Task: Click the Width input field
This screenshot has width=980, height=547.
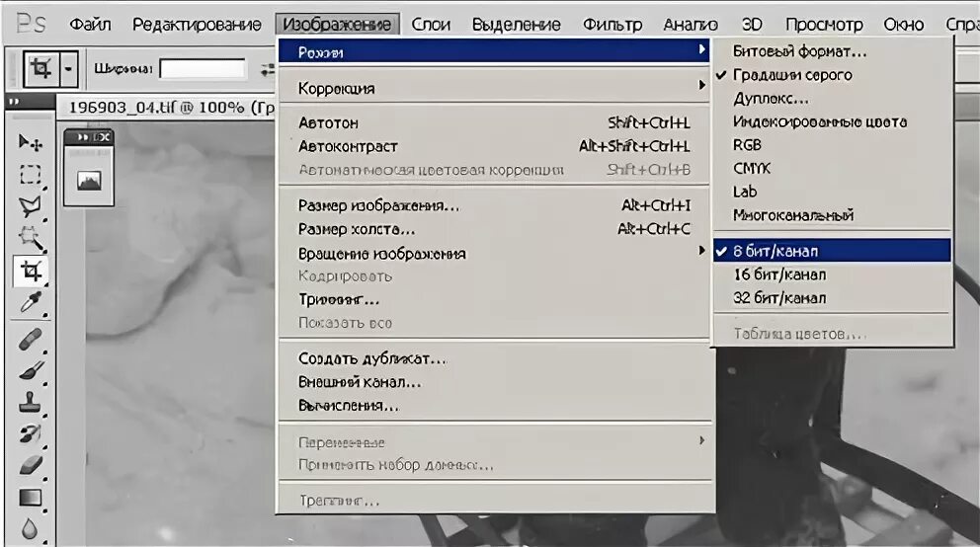Action: [203, 69]
